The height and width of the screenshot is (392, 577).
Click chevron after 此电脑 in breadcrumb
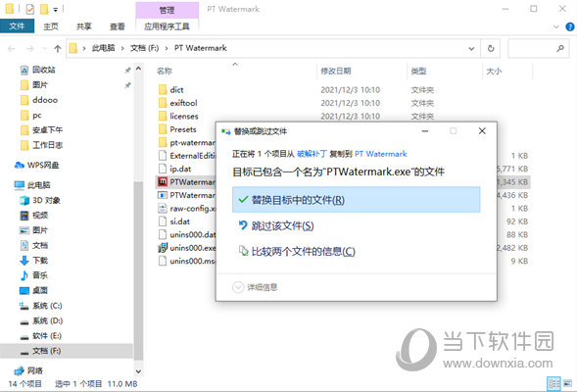pos(122,48)
